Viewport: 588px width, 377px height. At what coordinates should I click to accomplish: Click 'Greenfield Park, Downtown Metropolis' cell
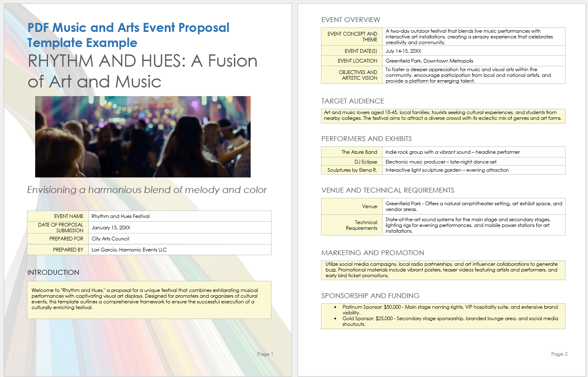[474, 61]
